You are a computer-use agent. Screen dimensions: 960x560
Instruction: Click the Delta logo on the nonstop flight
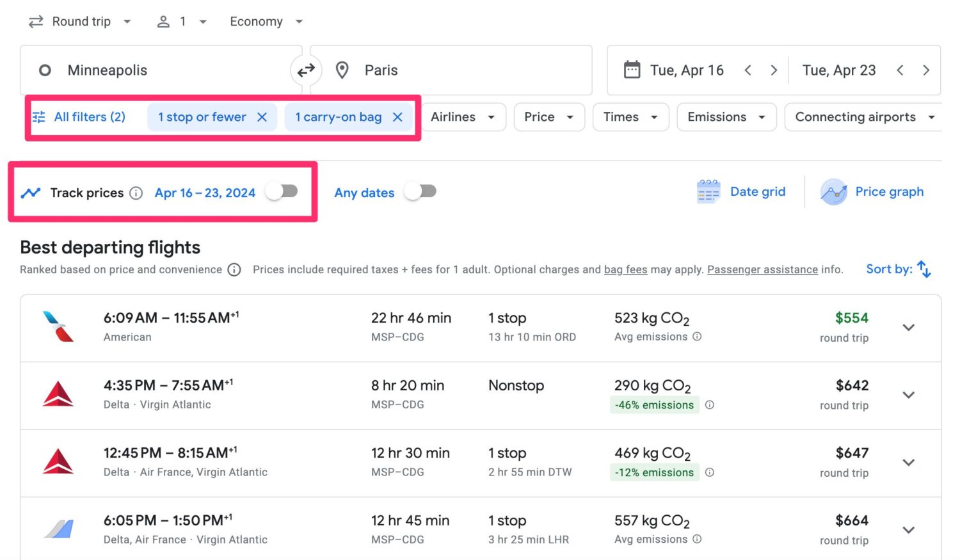coord(58,394)
